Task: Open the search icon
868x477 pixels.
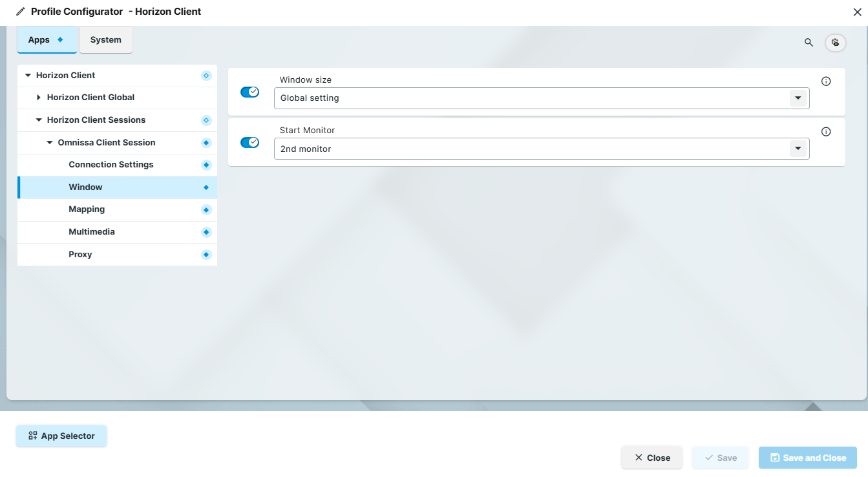Action: coord(809,42)
